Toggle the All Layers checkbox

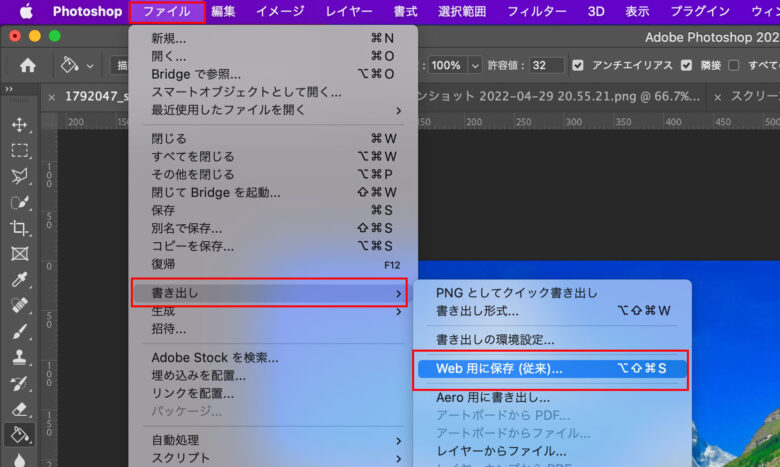pos(734,65)
